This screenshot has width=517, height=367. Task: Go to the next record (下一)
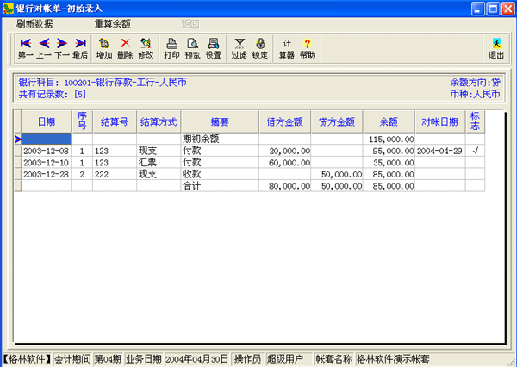[62, 48]
